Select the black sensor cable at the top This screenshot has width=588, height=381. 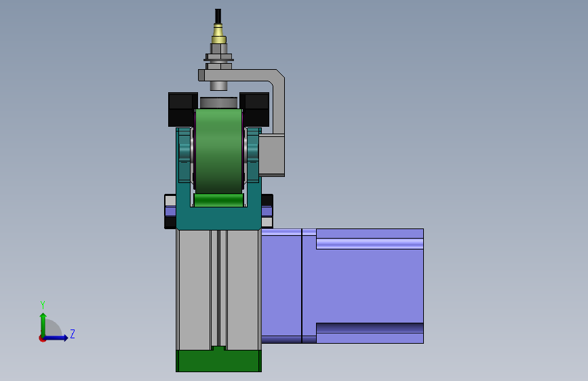(218, 16)
